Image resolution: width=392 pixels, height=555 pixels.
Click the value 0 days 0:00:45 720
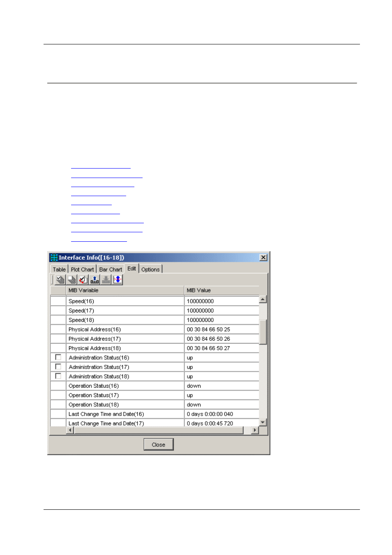point(210,423)
